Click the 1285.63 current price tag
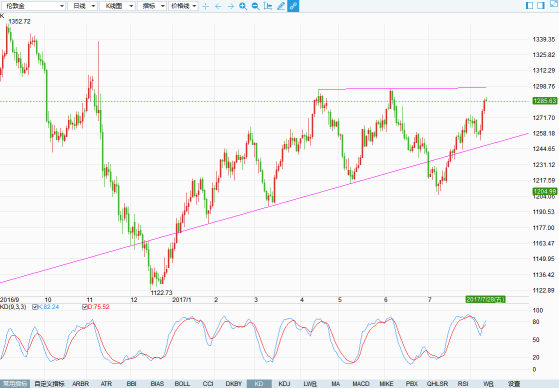The width and height of the screenshot is (559, 388). tap(545, 101)
